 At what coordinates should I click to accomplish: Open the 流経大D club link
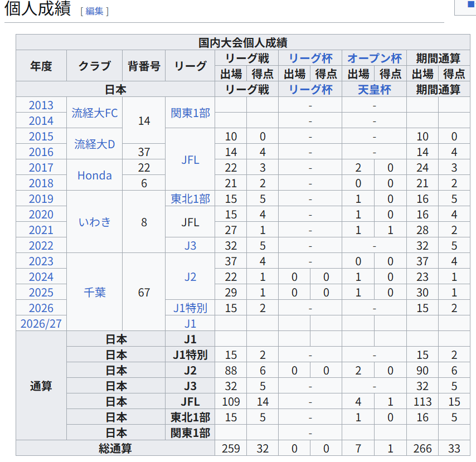(94, 144)
